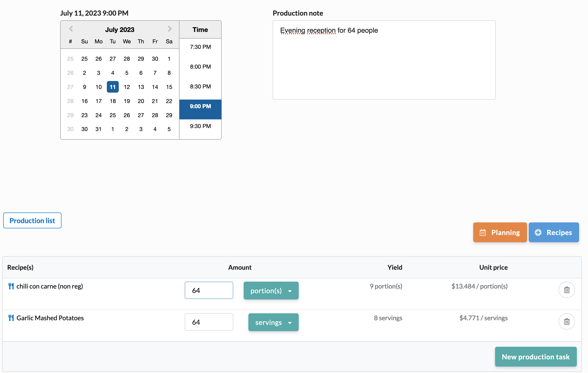This screenshot has height=373, width=588.
Task: Click the utensils icon beside Garlic Mashed Potatoes
Action: [x=11, y=318]
